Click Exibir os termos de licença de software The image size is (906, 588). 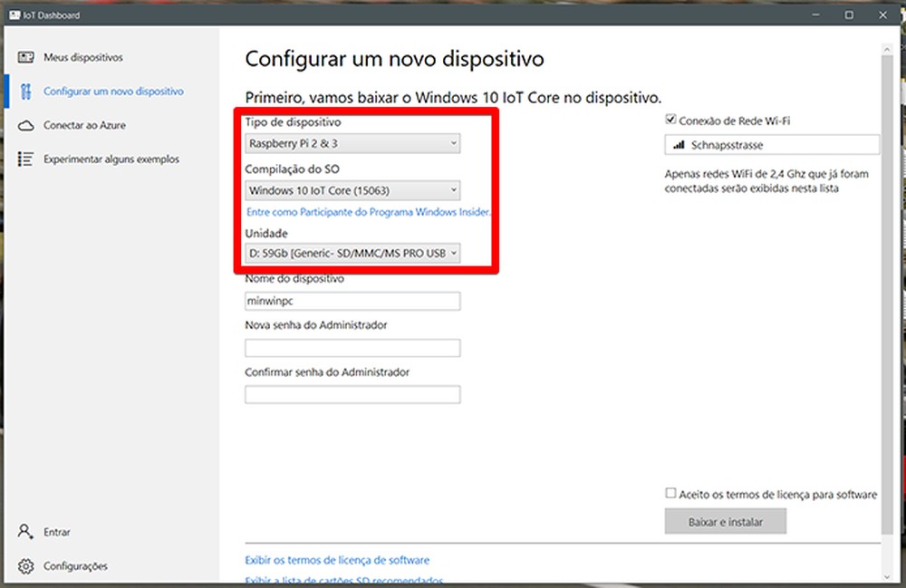coord(336,560)
